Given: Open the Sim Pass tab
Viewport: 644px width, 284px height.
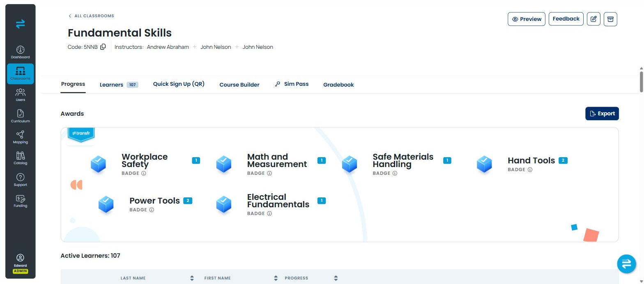Looking at the screenshot, I should tap(292, 84).
